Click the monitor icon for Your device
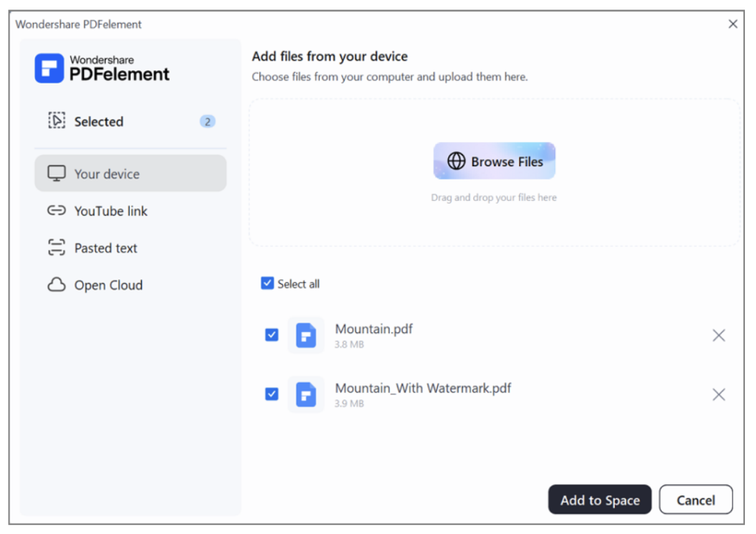Image resolution: width=756 pixels, height=534 pixels. coord(56,174)
